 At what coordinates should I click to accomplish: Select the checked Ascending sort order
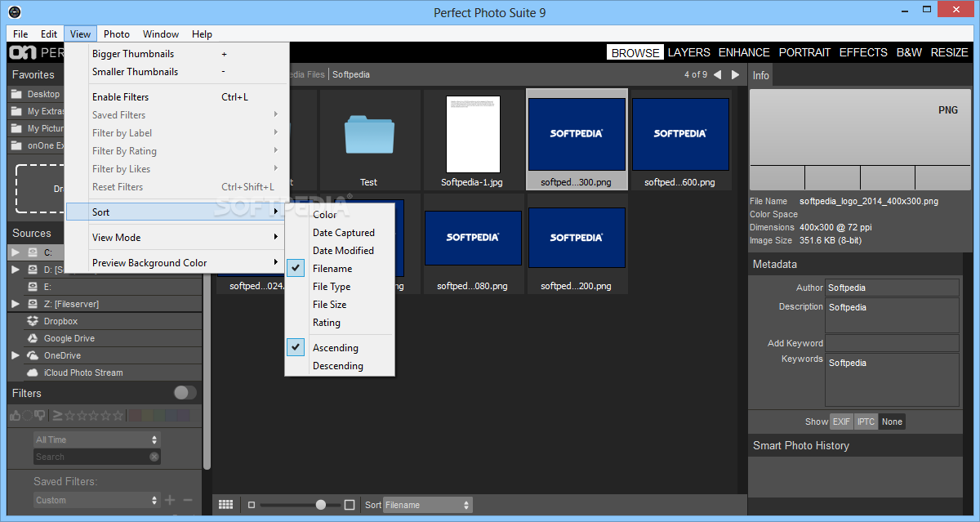tap(340, 347)
